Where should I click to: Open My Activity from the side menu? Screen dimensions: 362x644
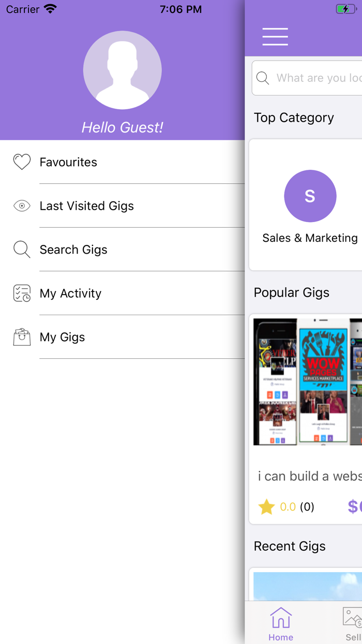(70, 294)
